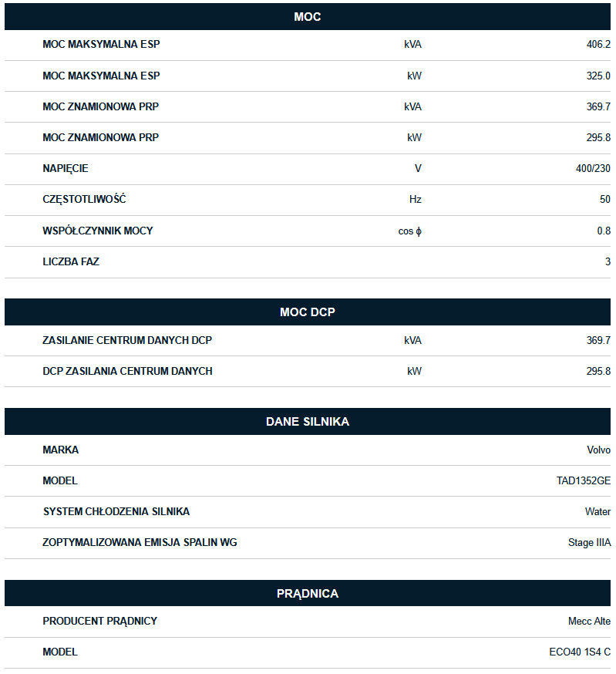This screenshot has width=616, height=674.
Task: Click the NAPIĘCIE row label
Action: (x=66, y=168)
